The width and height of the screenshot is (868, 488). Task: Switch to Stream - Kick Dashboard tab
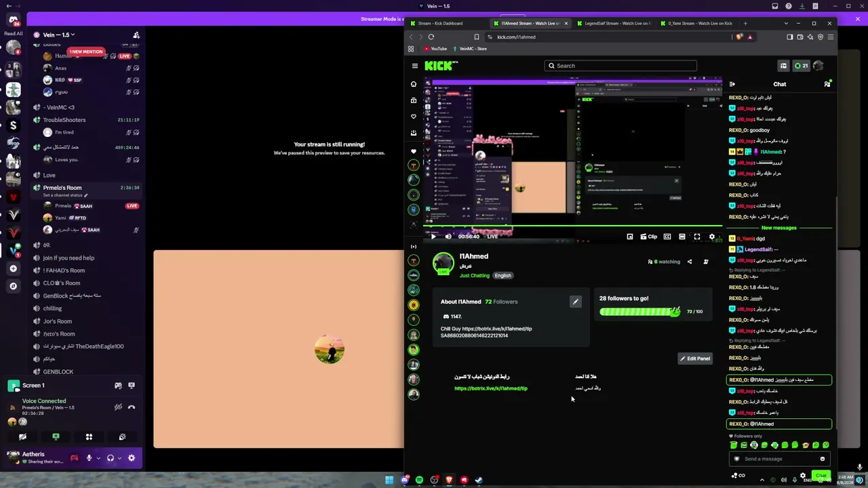tap(446, 23)
